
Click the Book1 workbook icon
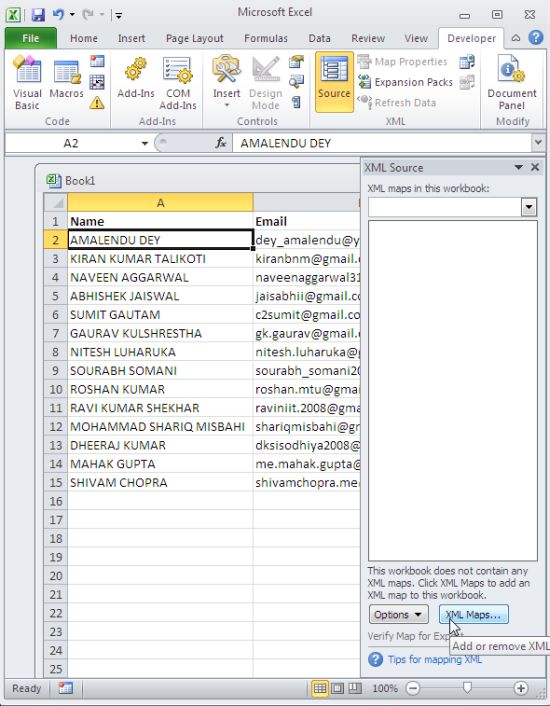point(54,181)
